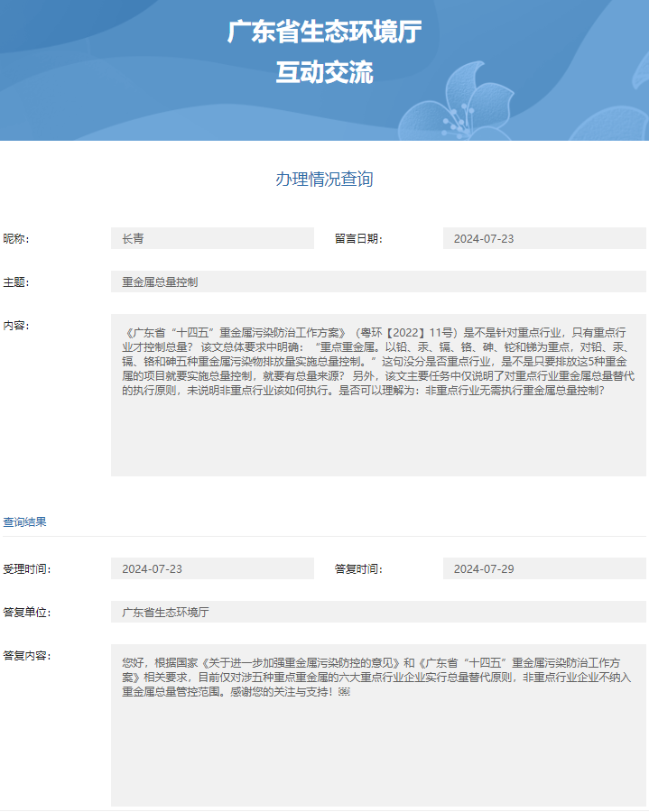This screenshot has height=812, width=649.
Task: Focus the 主题 field reading 重金属总量控制
Action: (378, 282)
